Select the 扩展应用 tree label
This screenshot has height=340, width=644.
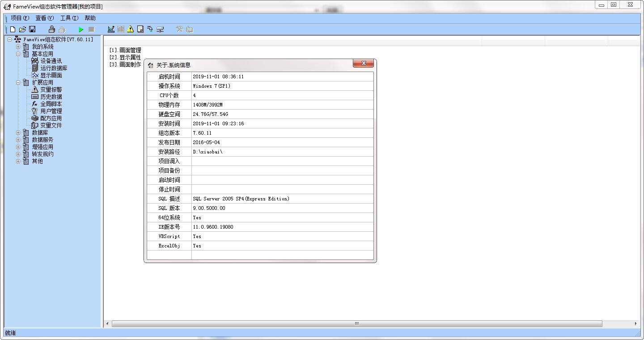pyautogui.click(x=42, y=82)
